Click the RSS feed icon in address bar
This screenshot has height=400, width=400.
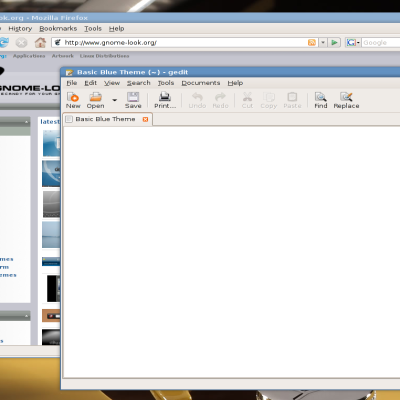[x=312, y=42]
